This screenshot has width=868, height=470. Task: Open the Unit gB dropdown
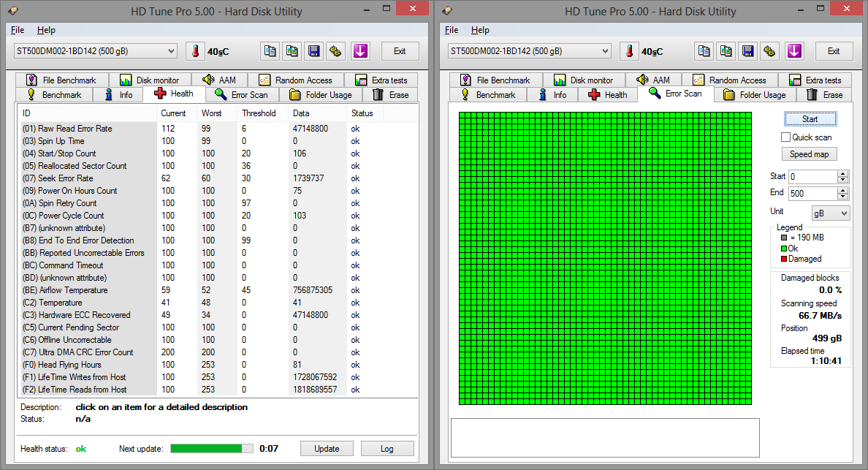tap(830, 213)
